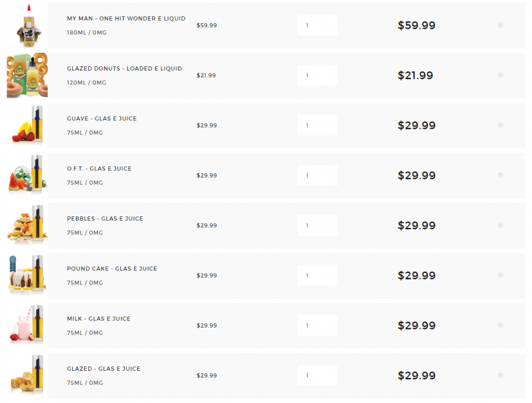Screen dimensions: 532x403
Task: Click the Pound Cake product thumbnail
Action: tap(27, 275)
